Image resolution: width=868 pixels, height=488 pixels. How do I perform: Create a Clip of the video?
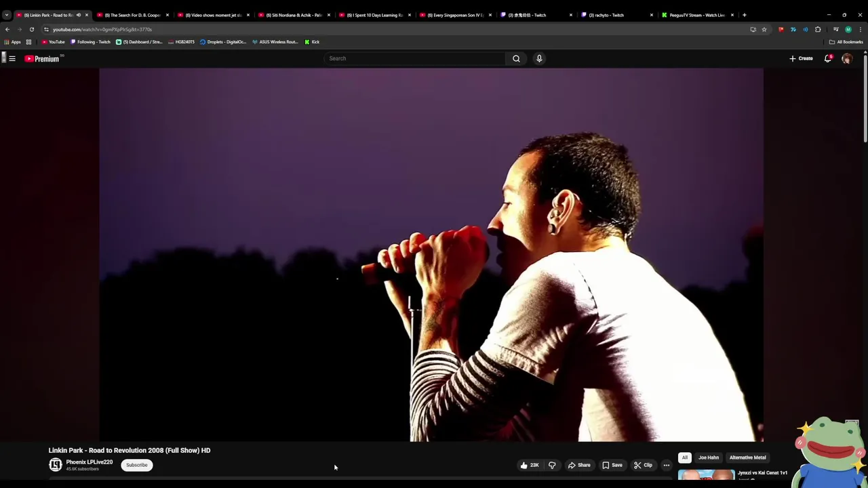(643, 465)
